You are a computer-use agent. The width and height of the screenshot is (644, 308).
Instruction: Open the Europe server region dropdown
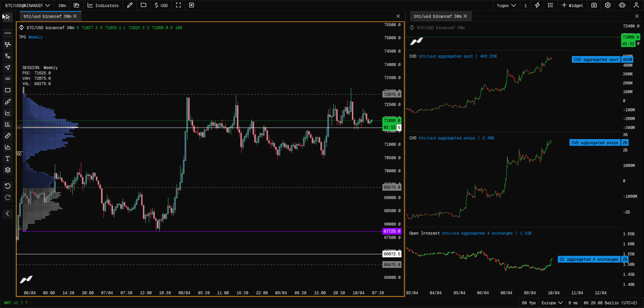[552, 303]
